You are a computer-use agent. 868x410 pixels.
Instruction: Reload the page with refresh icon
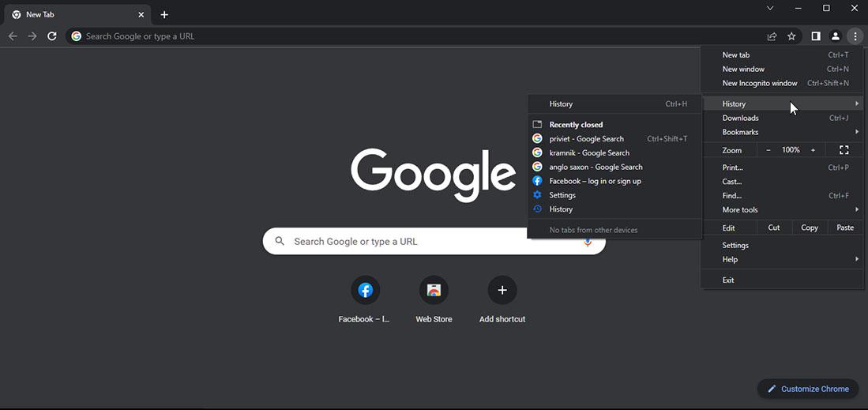pos(52,36)
